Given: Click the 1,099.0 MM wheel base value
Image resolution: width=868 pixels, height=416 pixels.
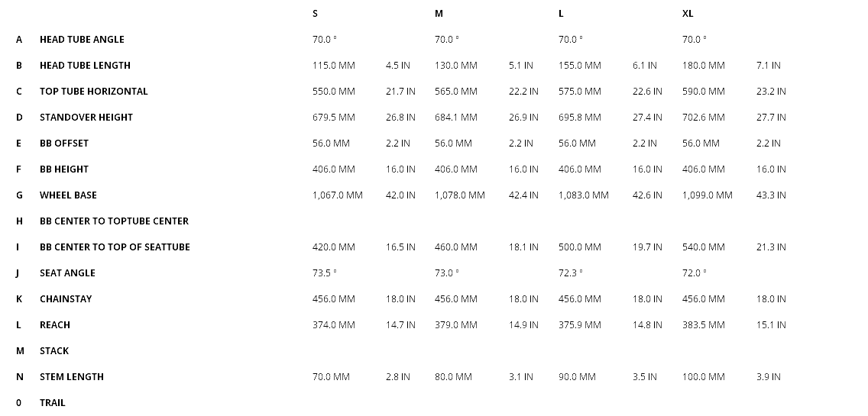Looking at the screenshot, I should point(707,195).
